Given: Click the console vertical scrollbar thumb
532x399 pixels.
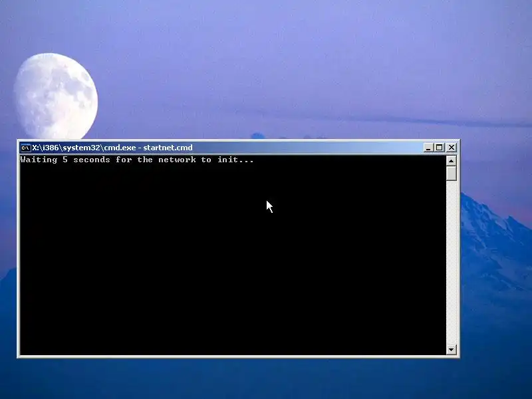Looking at the screenshot, I should 452,174.
